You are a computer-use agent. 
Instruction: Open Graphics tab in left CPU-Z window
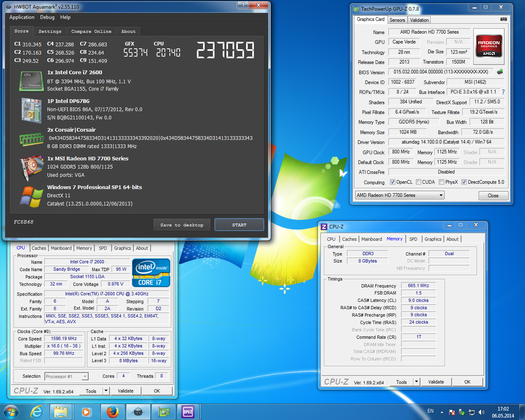pos(123,248)
